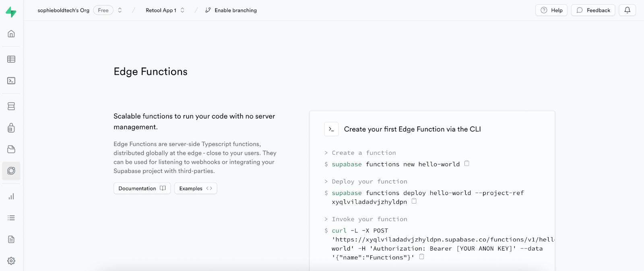
Task: Select the Edge Functions sidebar icon
Action: click(x=11, y=171)
